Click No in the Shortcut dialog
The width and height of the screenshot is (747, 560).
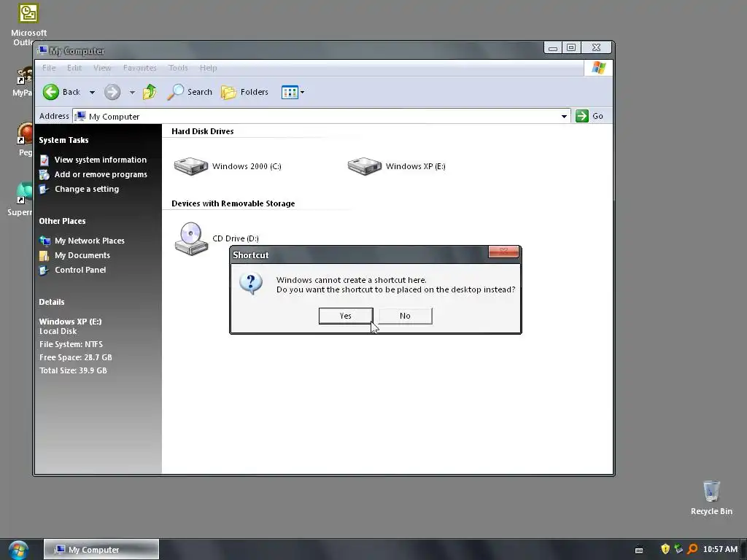405,316
